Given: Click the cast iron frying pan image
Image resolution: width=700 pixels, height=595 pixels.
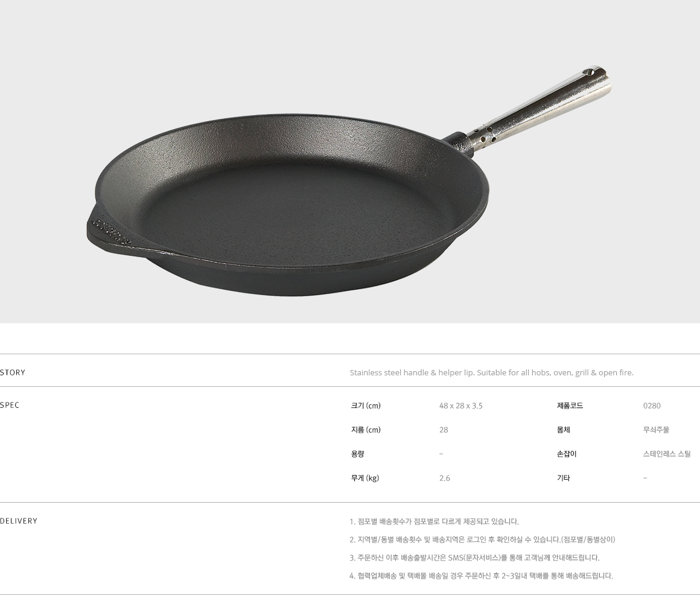Looking at the screenshot, I should (346, 181).
